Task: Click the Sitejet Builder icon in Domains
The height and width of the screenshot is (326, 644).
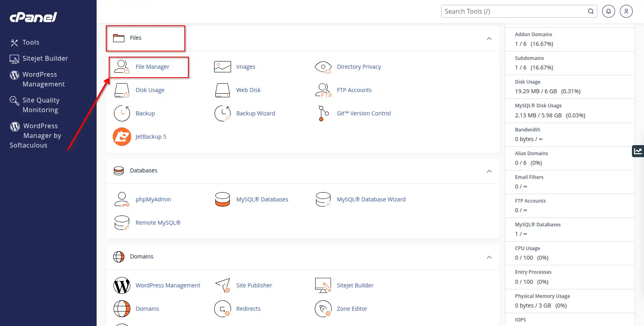Action: tap(323, 285)
